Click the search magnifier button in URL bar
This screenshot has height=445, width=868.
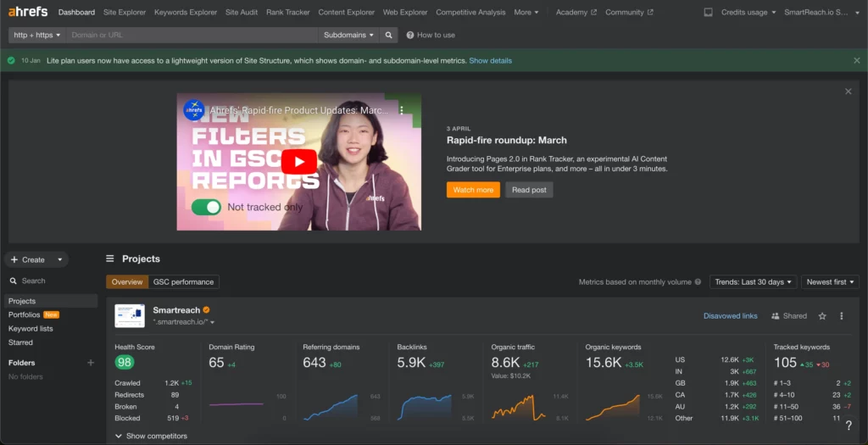point(388,35)
